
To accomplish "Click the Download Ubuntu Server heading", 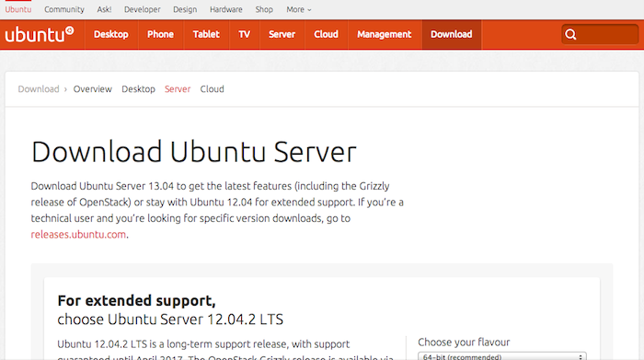I will click(x=193, y=152).
